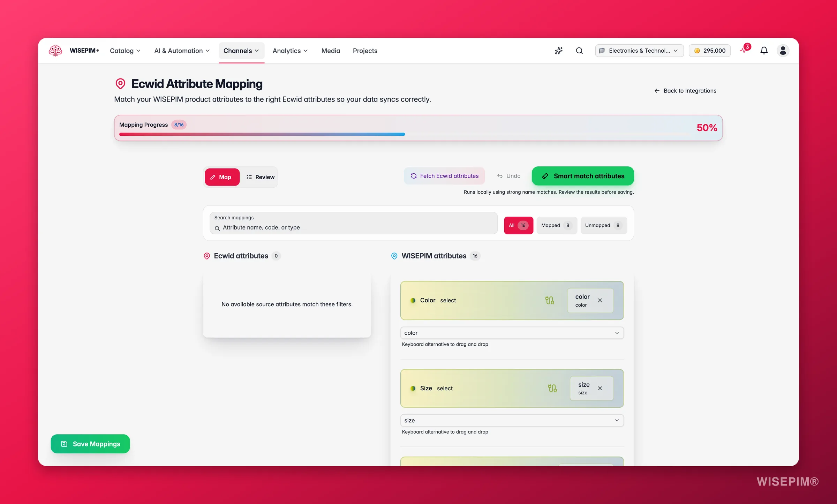This screenshot has width=837, height=504.
Task: Click 'No available source attributes' message
Action: [x=287, y=304]
